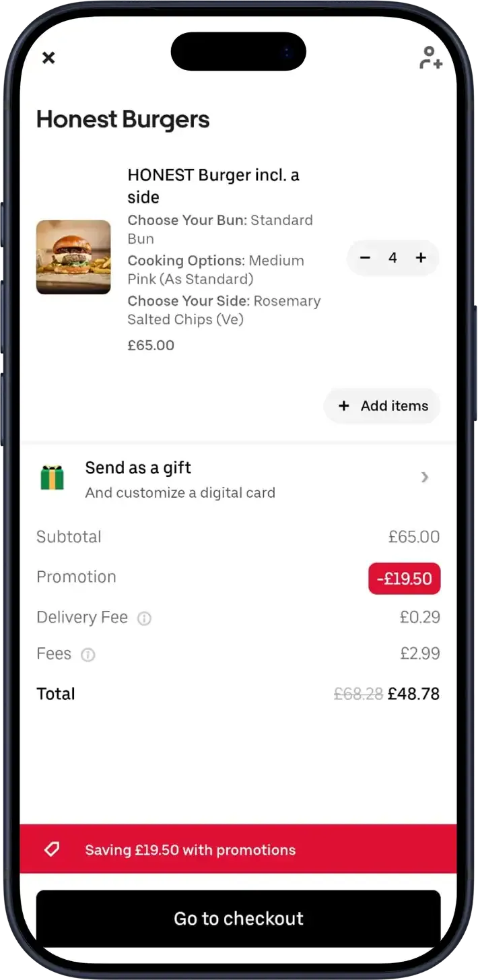Open Fees info icon
The width and height of the screenshot is (478, 980).
click(88, 655)
